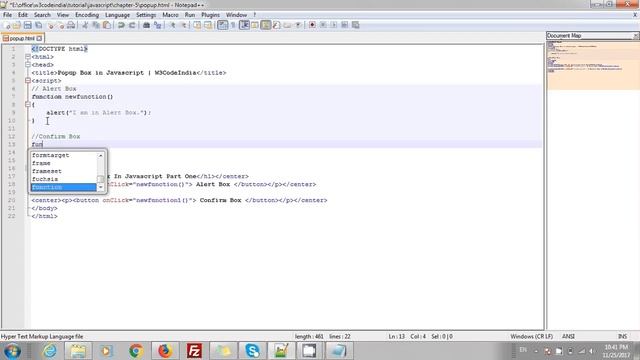Select the popup.html tab
The image size is (640, 360).
click(x=22, y=38)
